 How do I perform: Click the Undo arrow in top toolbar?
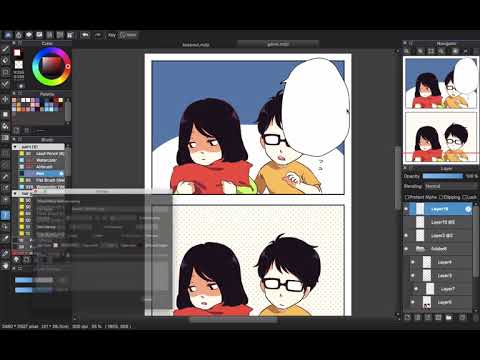(x=85, y=35)
